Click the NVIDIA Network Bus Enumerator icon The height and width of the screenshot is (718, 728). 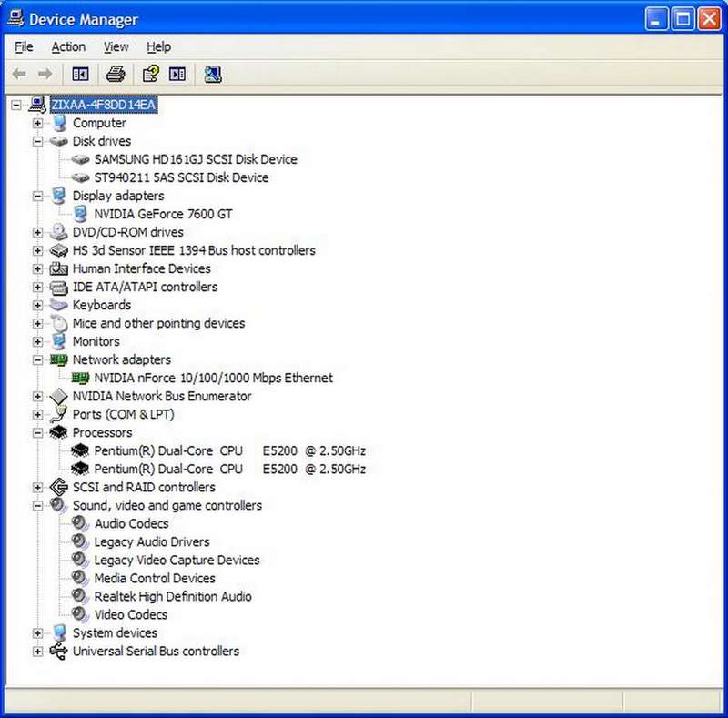point(59,396)
